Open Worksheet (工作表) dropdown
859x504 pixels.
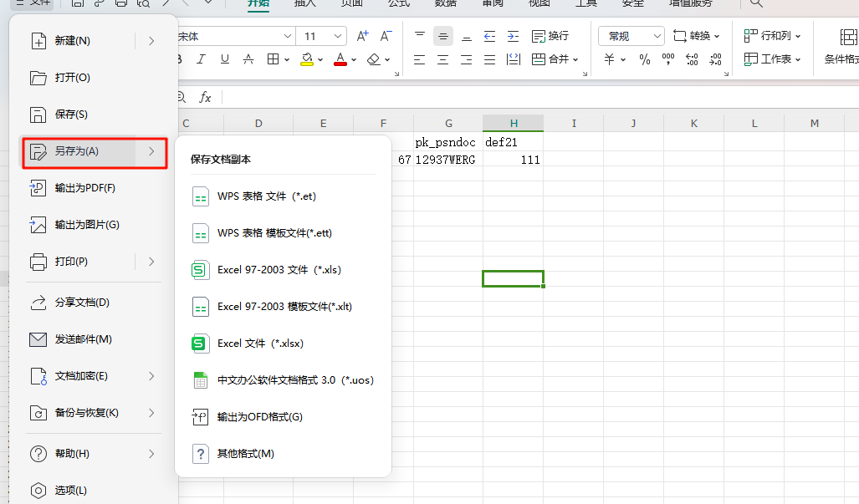click(773, 59)
